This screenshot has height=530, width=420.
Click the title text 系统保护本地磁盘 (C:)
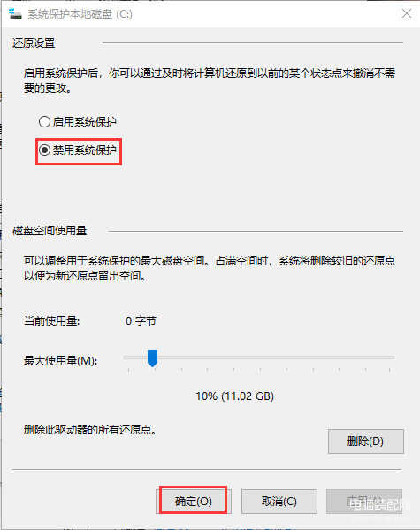(80, 14)
